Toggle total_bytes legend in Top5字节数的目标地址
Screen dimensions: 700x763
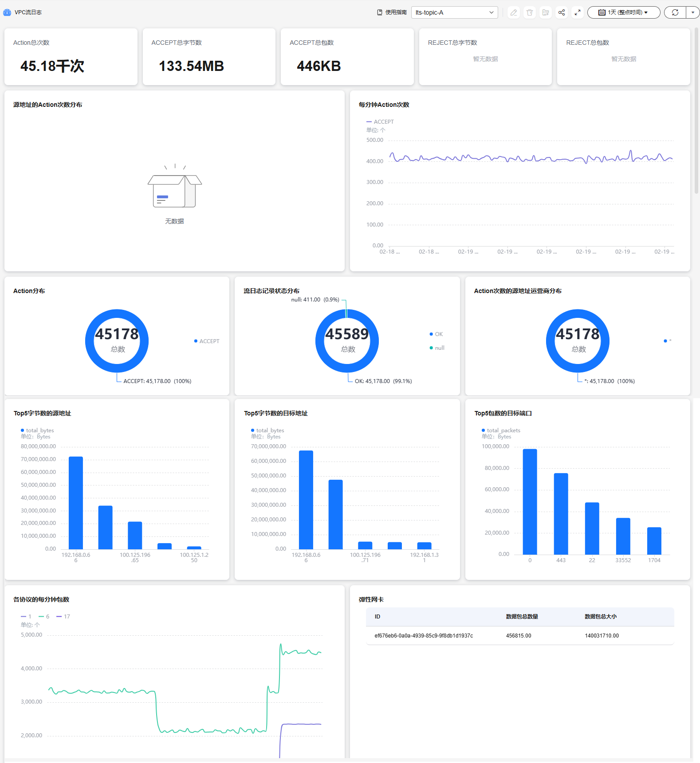[267, 430]
